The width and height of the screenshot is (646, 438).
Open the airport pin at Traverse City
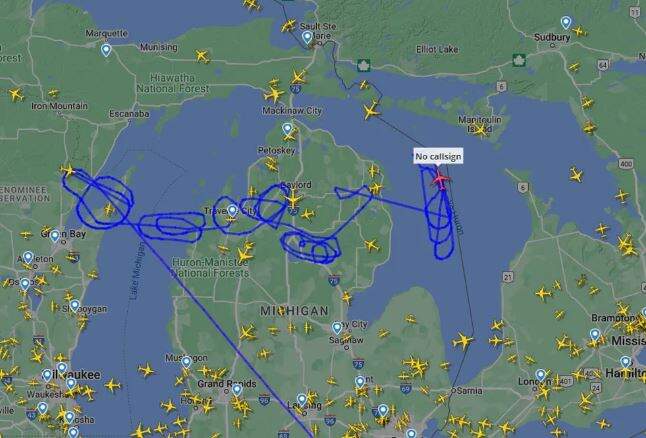[x=232, y=211]
